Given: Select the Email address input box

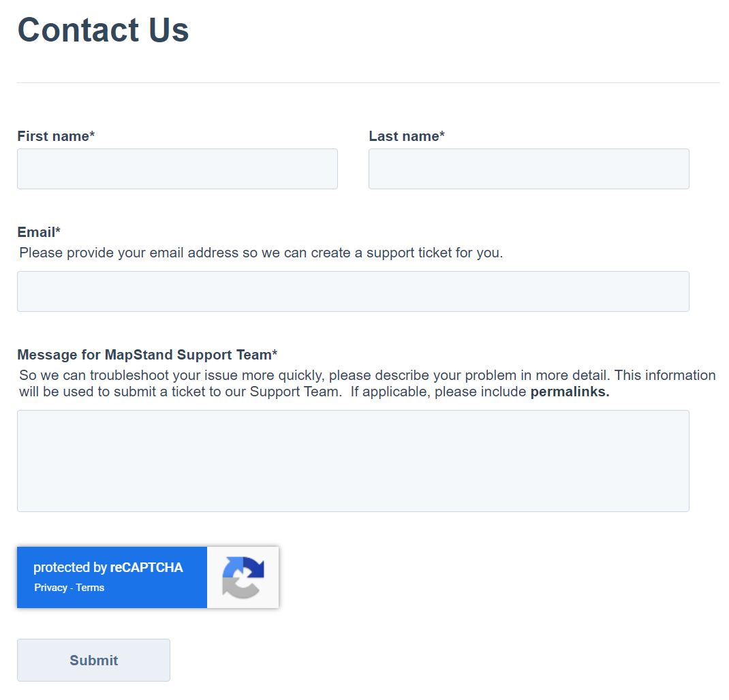Looking at the screenshot, I should [x=353, y=291].
